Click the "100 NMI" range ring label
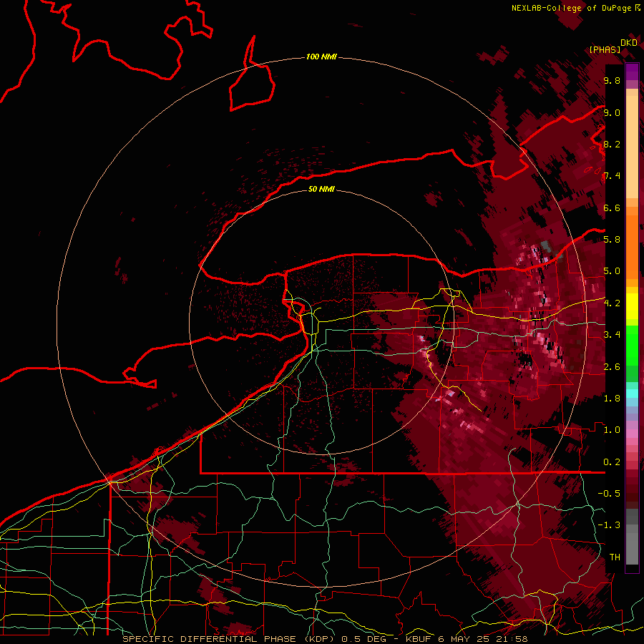 pyautogui.click(x=321, y=57)
